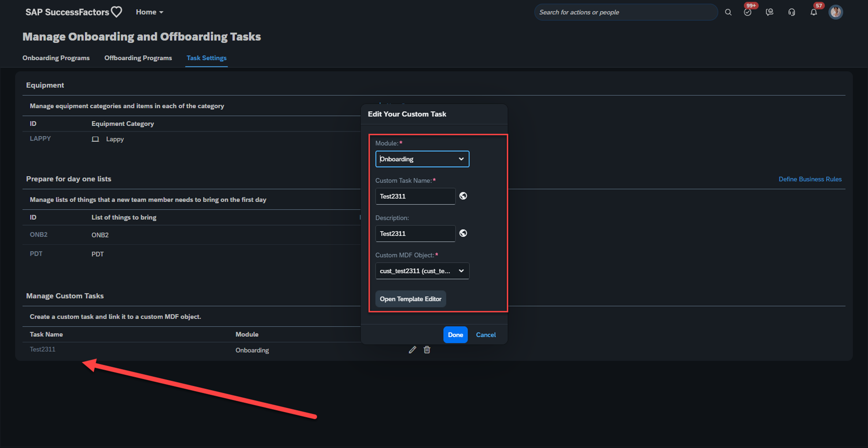
Task: Click the Module column header
Action: [x=247, y=334]
